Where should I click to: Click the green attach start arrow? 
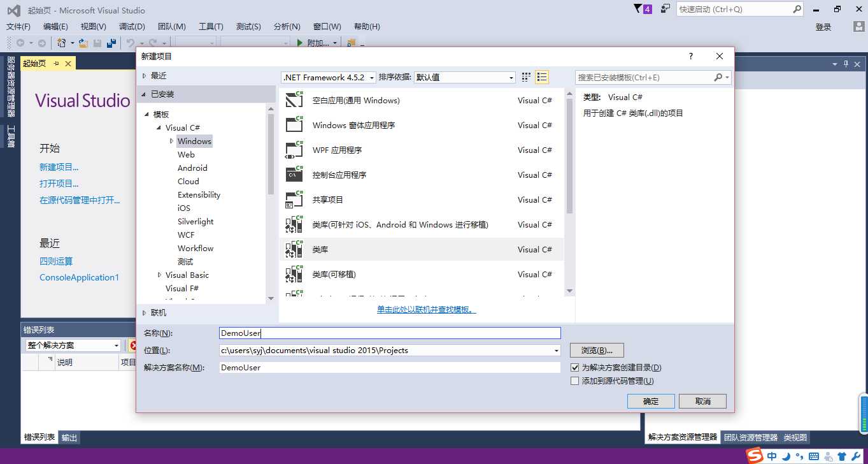301,43
